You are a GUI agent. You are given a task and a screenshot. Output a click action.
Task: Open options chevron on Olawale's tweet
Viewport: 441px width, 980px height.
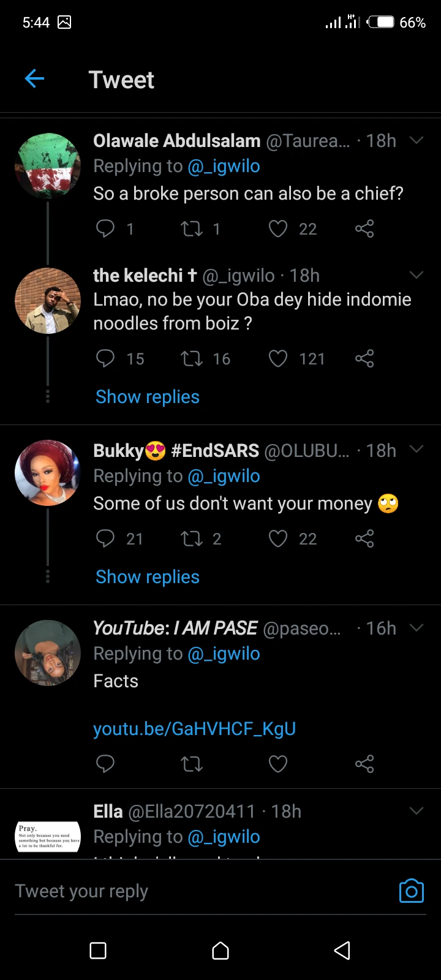(x=417, y=141)
